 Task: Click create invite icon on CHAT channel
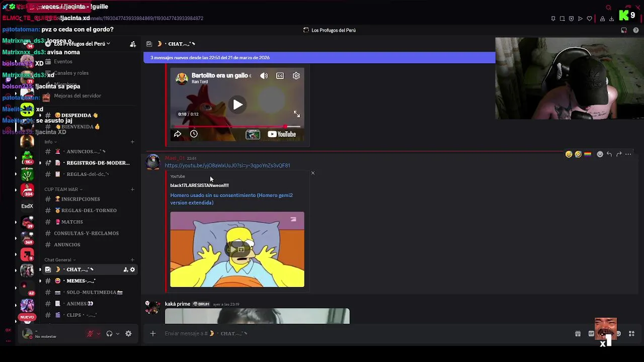pos(126,269)
